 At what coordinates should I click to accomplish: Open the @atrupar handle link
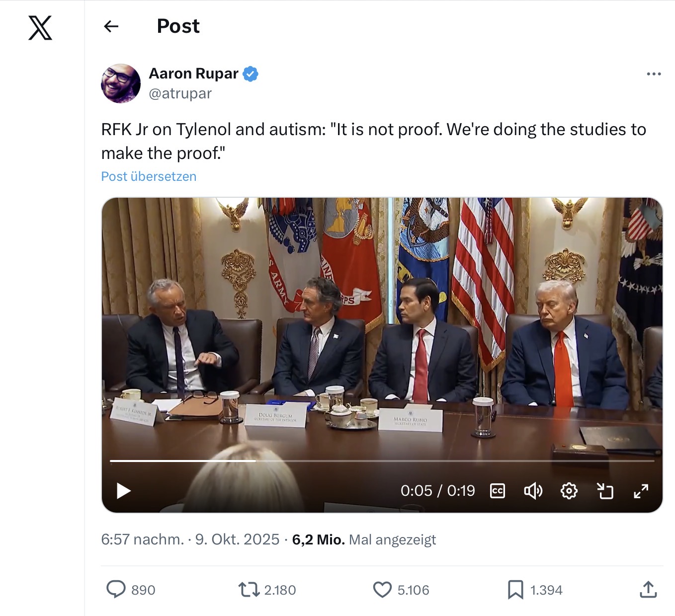pyautogui.click(x=180, y=93)
